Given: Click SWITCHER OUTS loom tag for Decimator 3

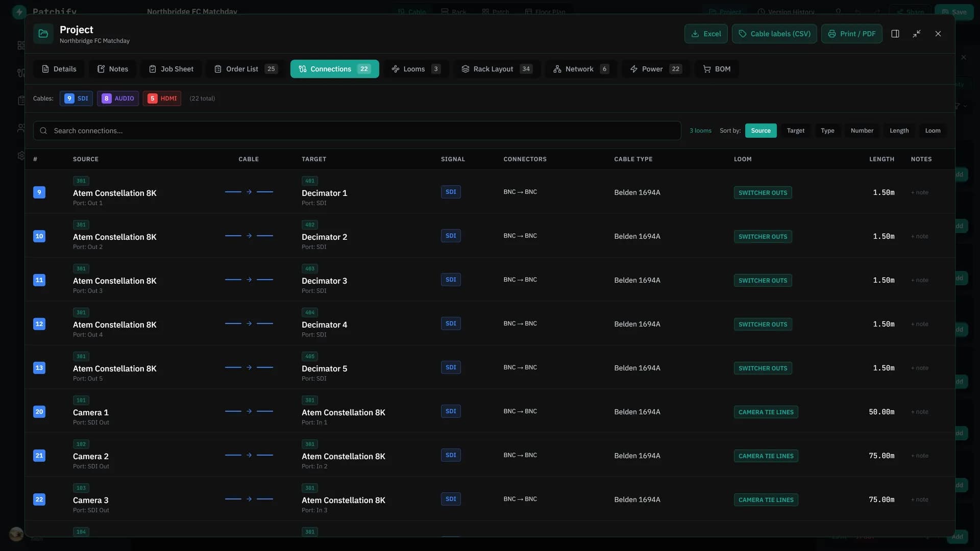Looking at the screenshot, I should click(x=763, y=281).
